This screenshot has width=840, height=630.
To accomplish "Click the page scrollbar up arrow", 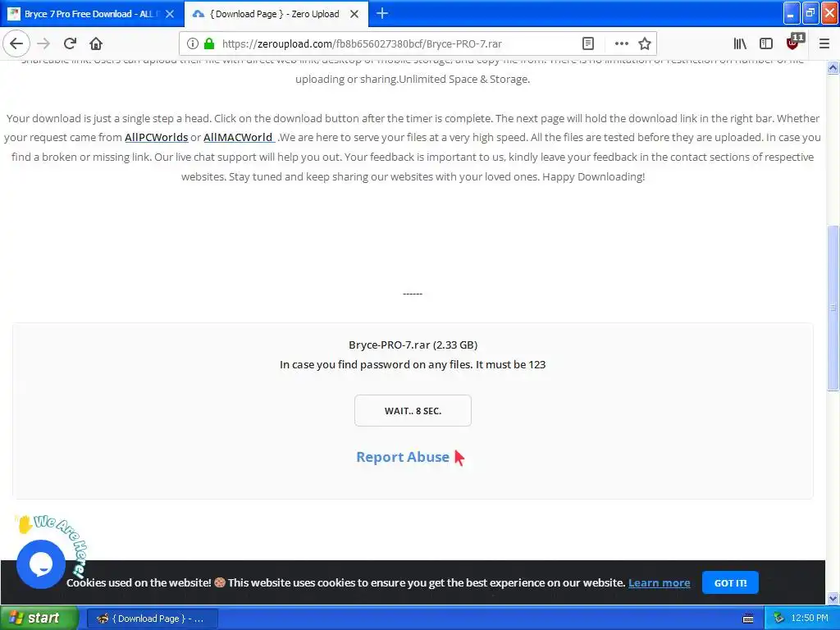I will point(833,67).
